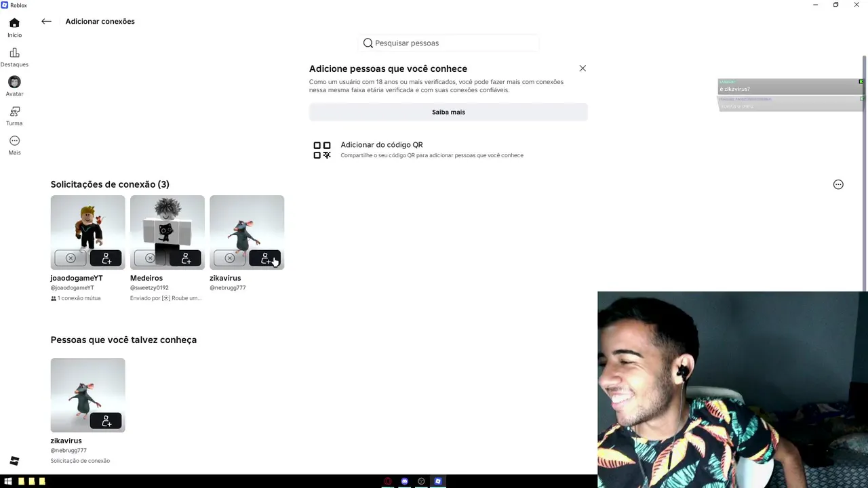This screenshot has height=488, width=868.
Task: Click the Pesquisar pessoas search field
Action: tap(448, 43)
